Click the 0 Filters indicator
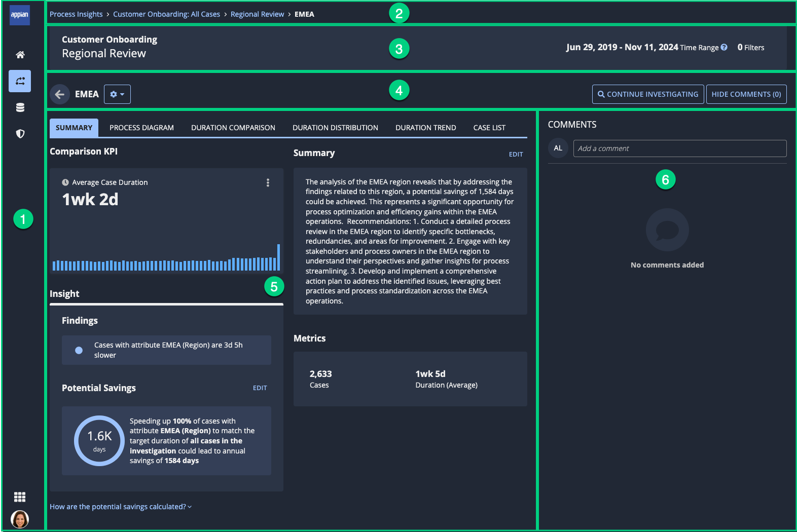The image size is (797, 532). (x=750, y=47)
